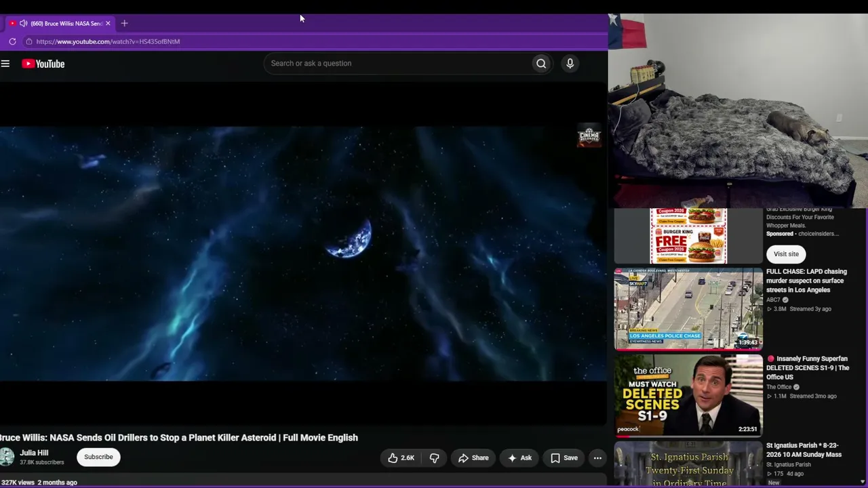Pause the video by clicking the player

coord(303,253)
